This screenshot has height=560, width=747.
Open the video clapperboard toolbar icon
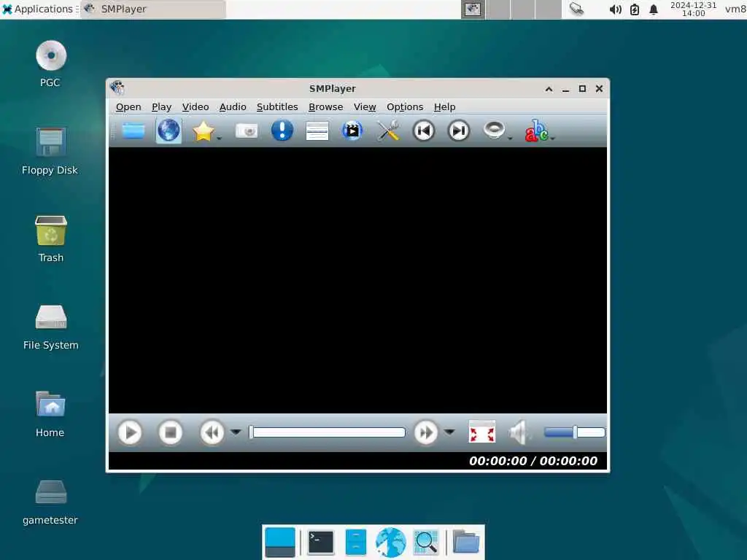[352, 131]
